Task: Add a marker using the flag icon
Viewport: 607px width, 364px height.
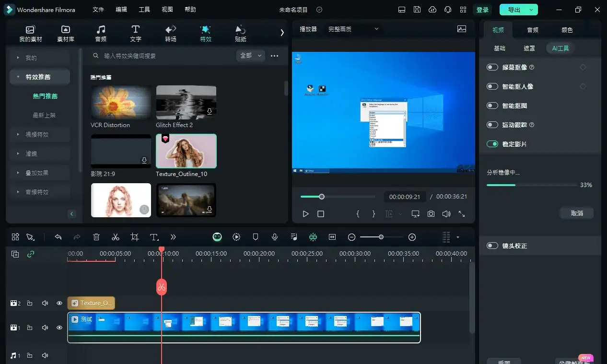Action: (256, 236)
